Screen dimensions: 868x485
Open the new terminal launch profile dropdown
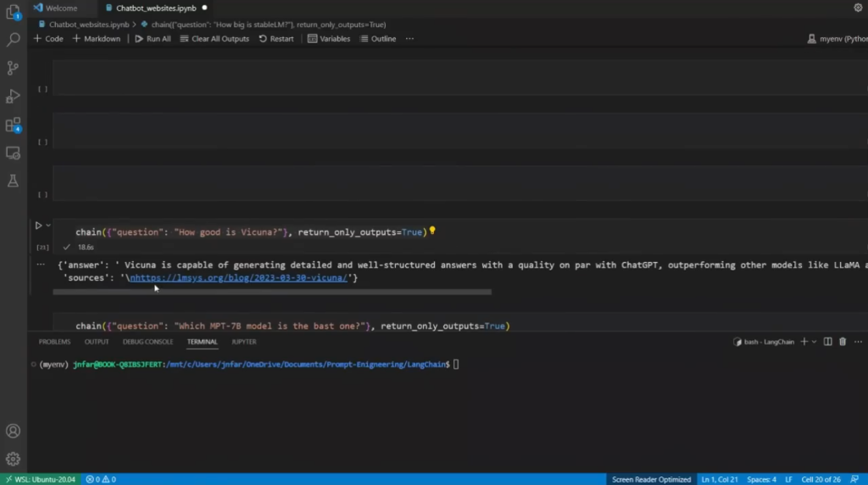[815, 342]
